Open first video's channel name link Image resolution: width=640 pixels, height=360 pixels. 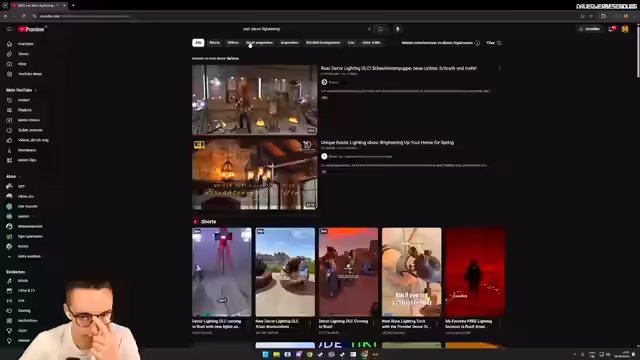pos(333,82)
